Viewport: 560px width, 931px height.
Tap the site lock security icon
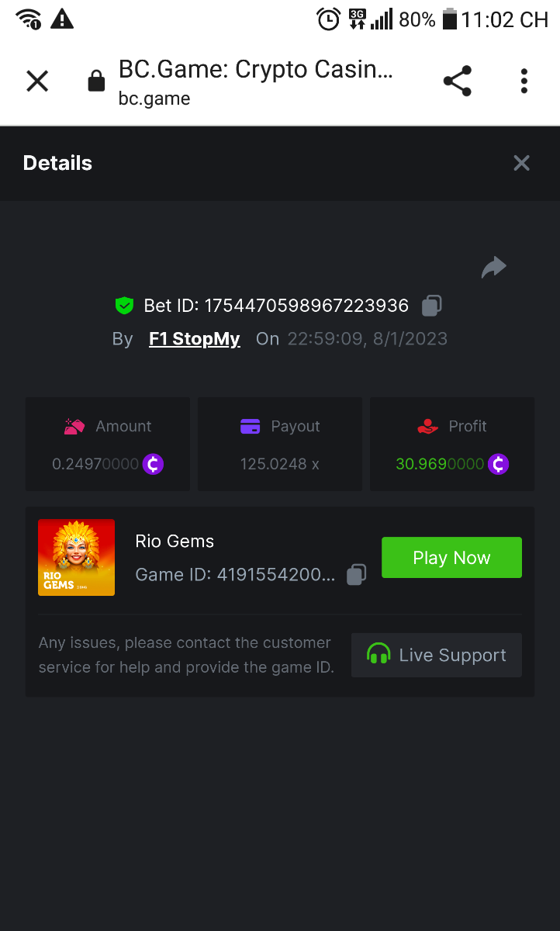click(96, 81)
